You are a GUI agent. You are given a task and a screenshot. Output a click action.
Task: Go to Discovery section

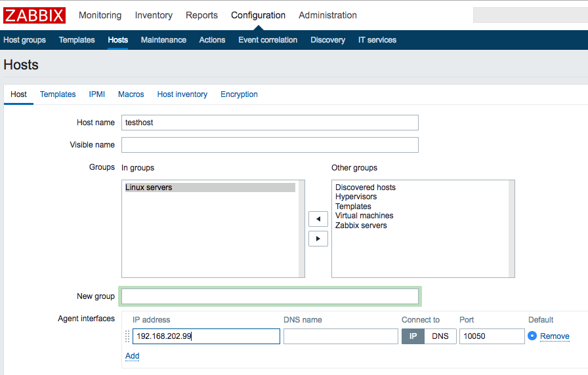(x=327, y=40)
